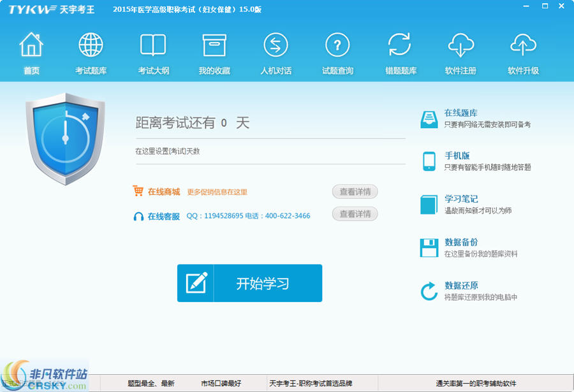This screenshot has height=392, width=574.
Task: Click 将题库还原到我的电脑中 description
Action: pyautogui.click(x=481, y=297)
